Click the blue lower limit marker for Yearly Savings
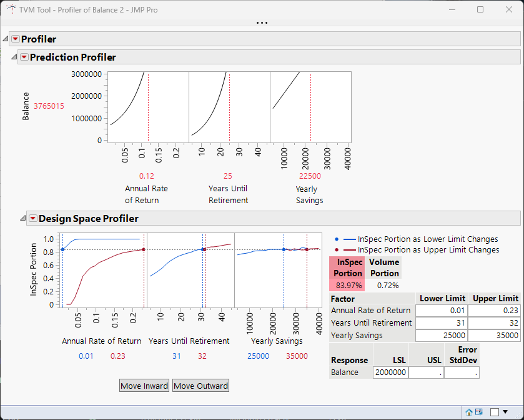Image resolution: width=524 pixels, height=420 pixels. pyautogui.click(x=284, y=249)
